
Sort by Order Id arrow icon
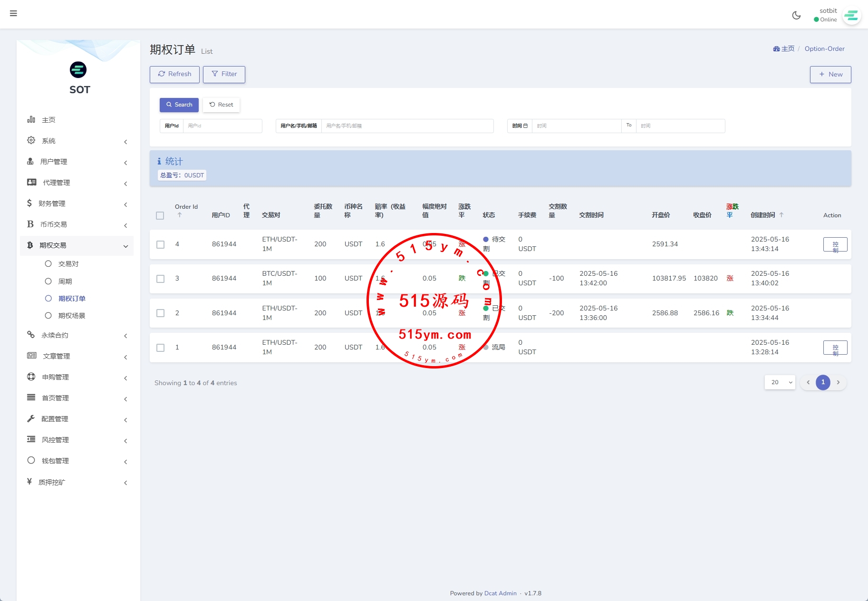click(180, 215)
